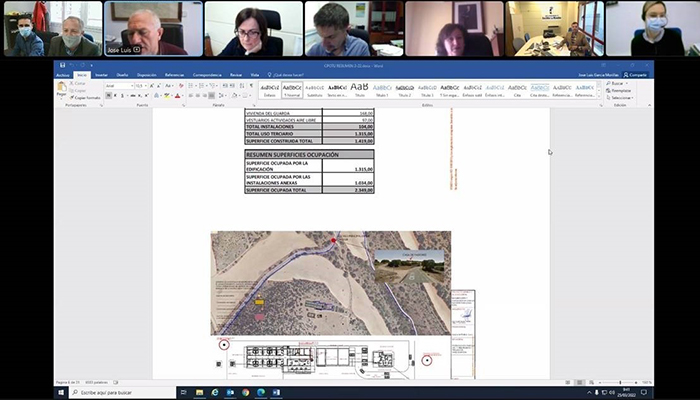Switch to the Insertar ribbon tab
The width and height of the screenshot is (700, 400).
click(101, 75)
